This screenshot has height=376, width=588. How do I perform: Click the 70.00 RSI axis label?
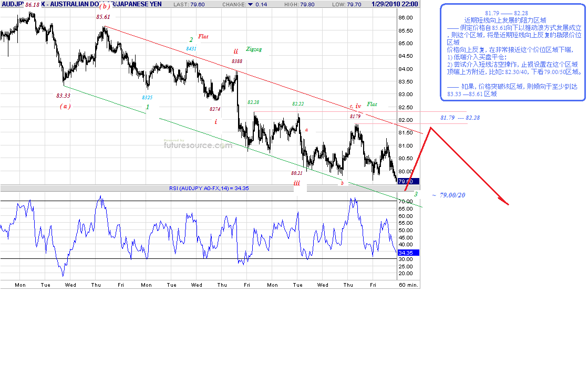(x=405, y=202)
